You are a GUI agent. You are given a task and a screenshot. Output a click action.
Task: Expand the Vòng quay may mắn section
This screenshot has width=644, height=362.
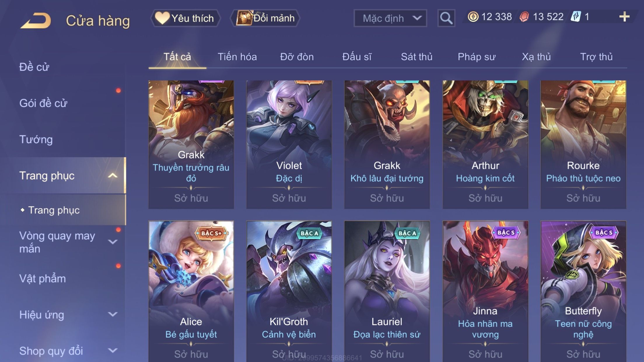(113, 242)
